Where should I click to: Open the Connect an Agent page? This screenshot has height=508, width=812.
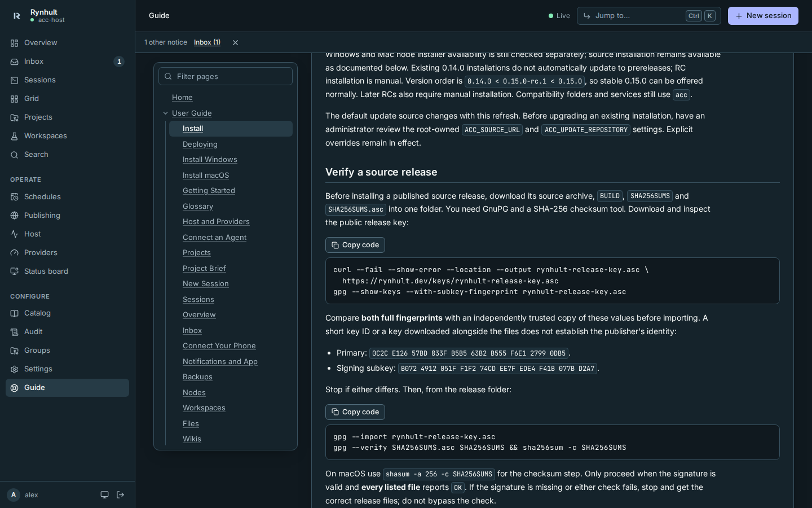pyautogui.click(x=214, y=238)
